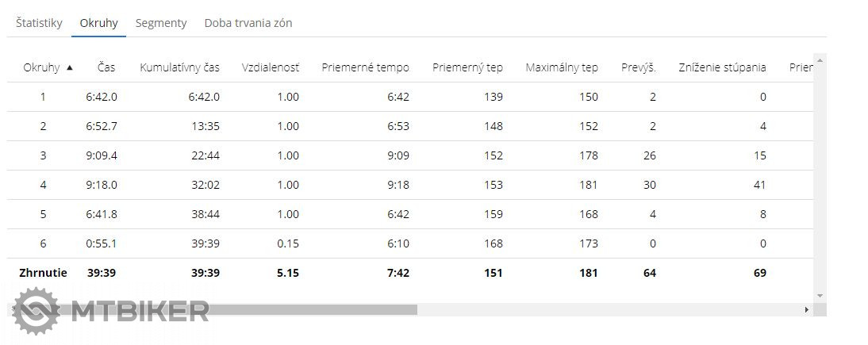
Task: Click the Zhrnutie summary row label
Action: pos(43,273)
